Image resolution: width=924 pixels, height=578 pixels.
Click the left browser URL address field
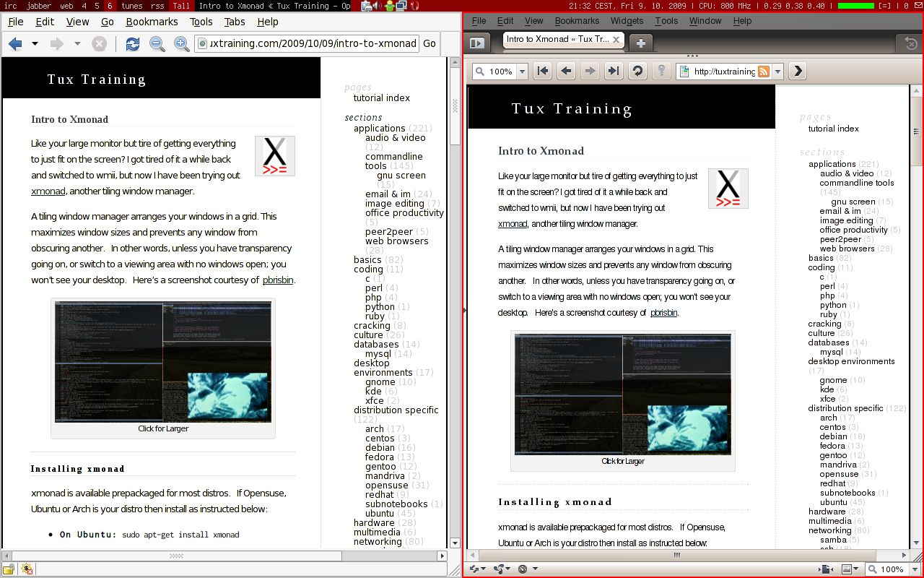[307, 43]
